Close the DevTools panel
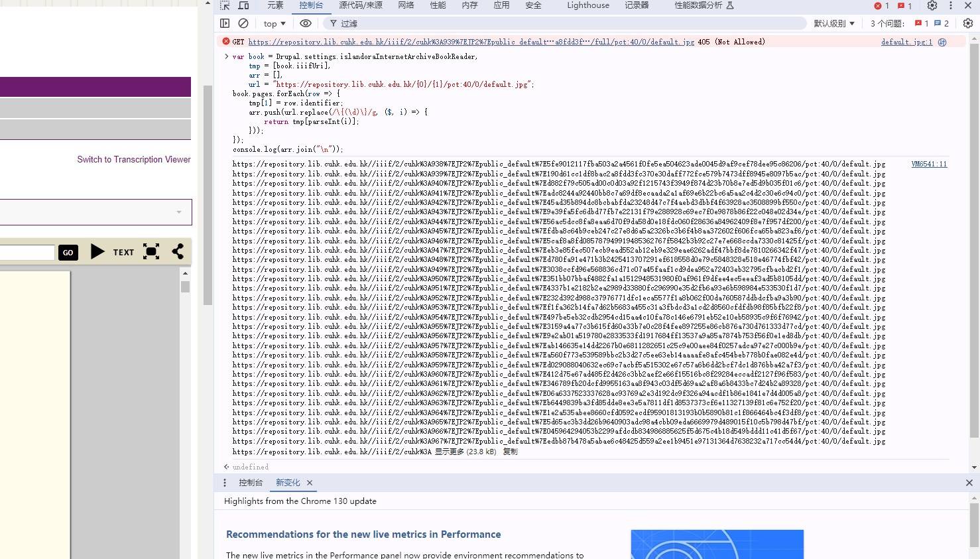 (x=969, y=5)
